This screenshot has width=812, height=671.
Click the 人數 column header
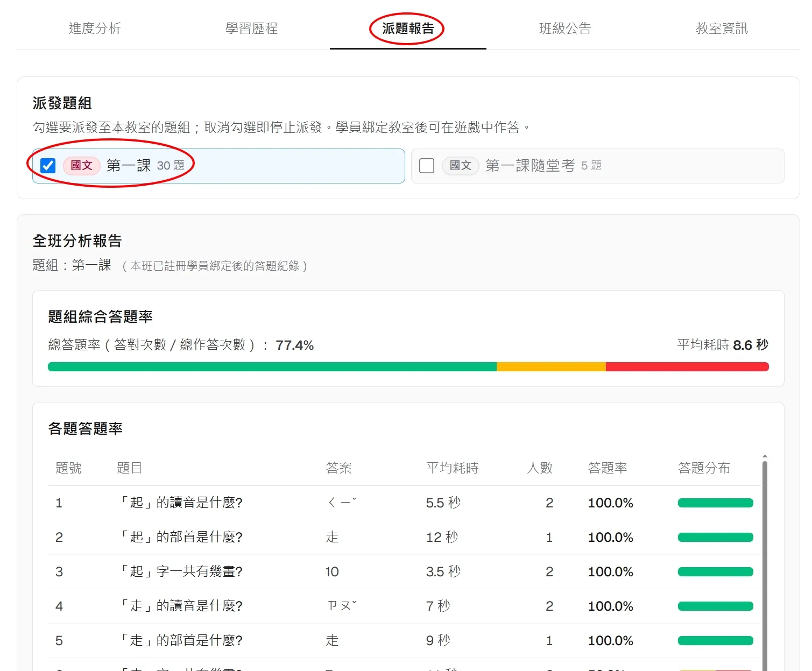[540, 468]
